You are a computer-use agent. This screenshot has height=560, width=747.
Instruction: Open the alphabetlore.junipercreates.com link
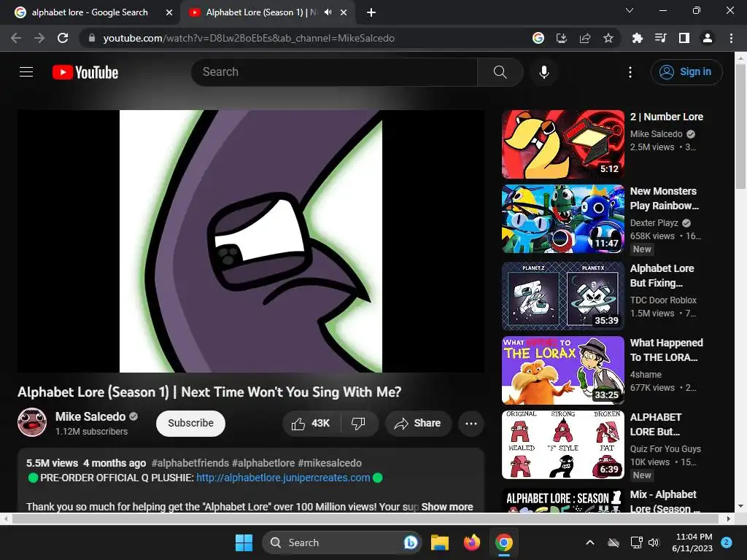(x=283, y=478)
